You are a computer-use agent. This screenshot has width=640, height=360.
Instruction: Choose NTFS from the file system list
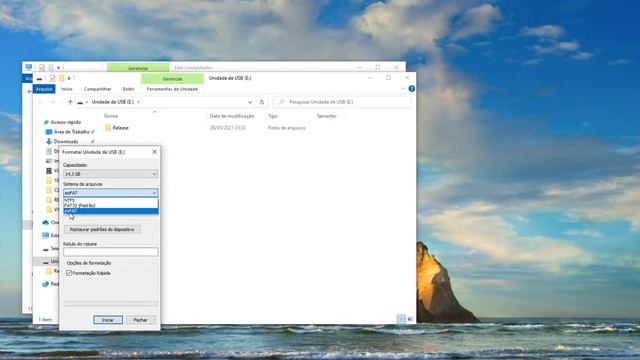[x=111, y=200]
